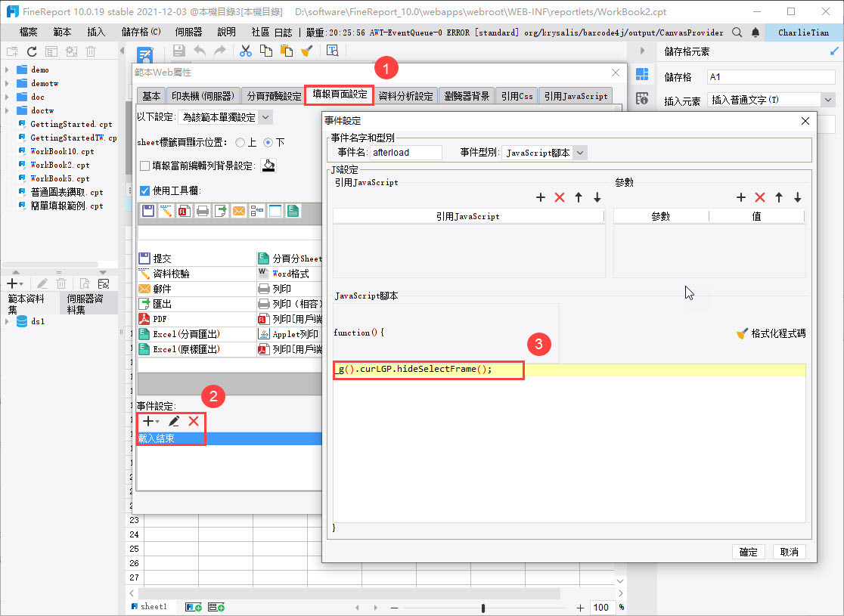Move the selected parameter up with arrow icon
This screenshot has height=616, width=844.
(x=778, y=197)
